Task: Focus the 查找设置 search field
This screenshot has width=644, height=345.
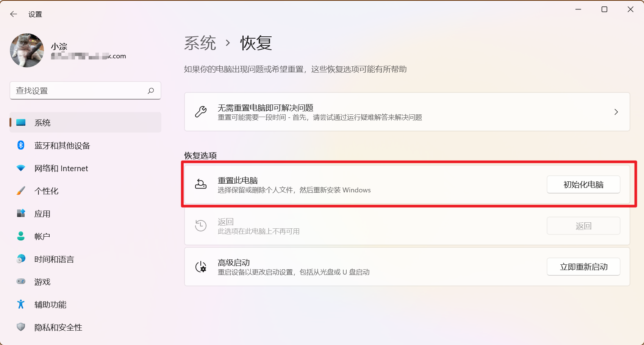Action: coord(80,91)
